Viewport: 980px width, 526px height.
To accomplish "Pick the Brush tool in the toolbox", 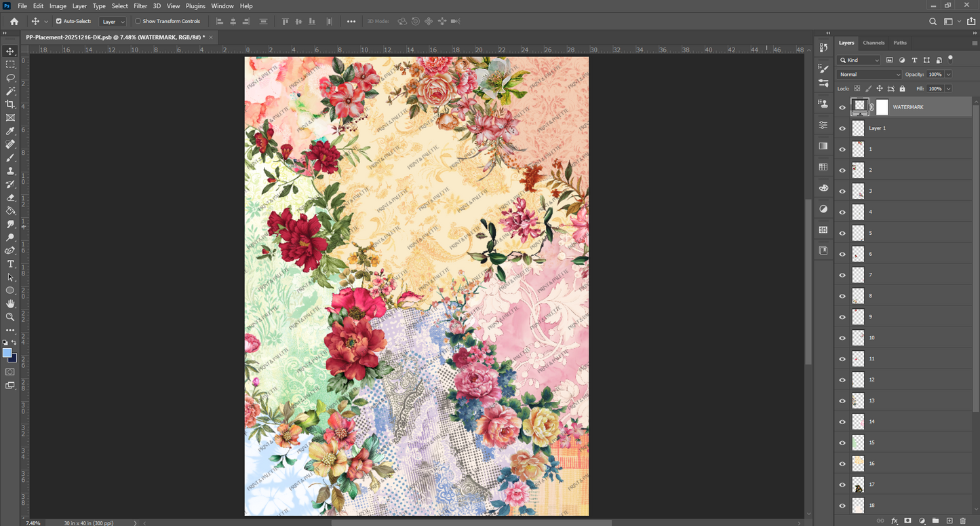I will [x=10, y=157].
